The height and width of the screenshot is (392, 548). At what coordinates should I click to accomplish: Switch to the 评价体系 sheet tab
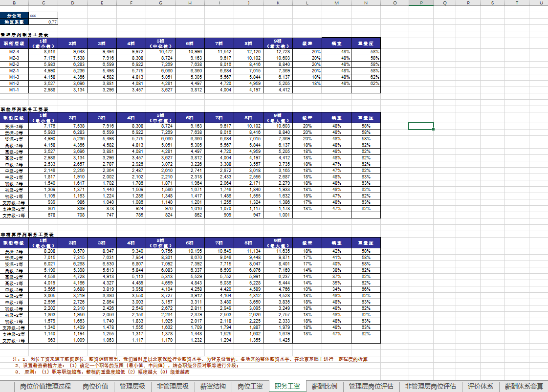(480, 386)
